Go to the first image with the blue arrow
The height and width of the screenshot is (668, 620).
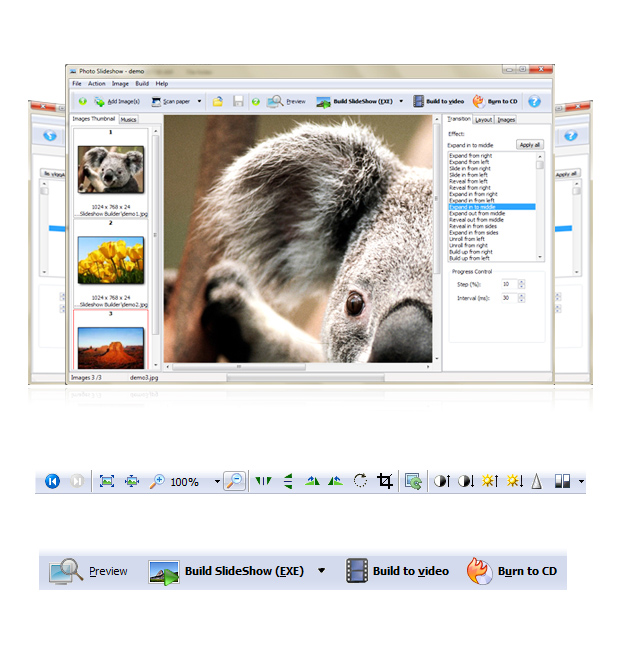coord(52,481)
